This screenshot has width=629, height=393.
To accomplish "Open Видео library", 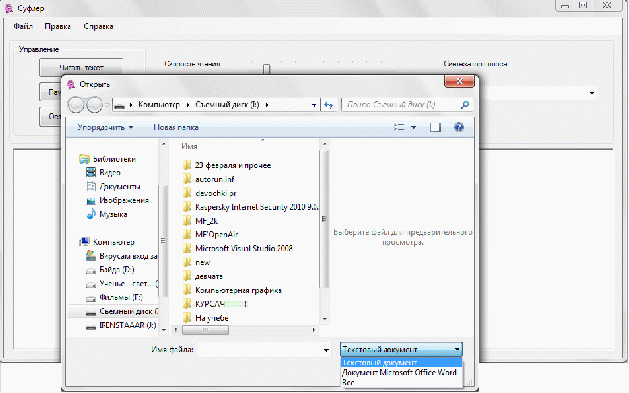I will tap(103, 172).
